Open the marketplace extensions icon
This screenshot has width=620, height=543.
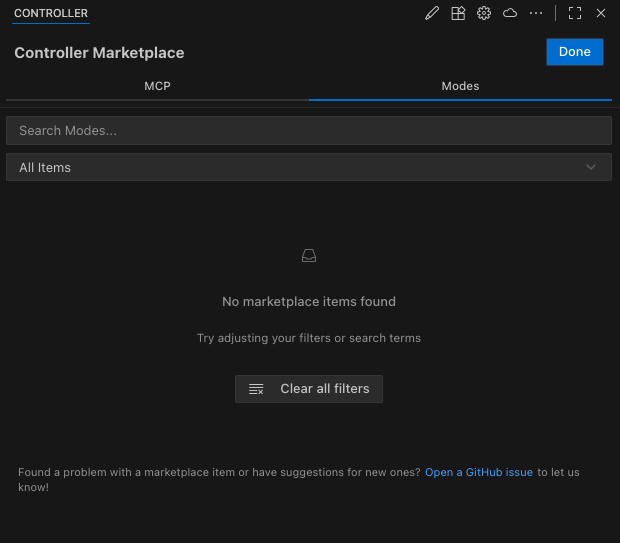[458, 13]
